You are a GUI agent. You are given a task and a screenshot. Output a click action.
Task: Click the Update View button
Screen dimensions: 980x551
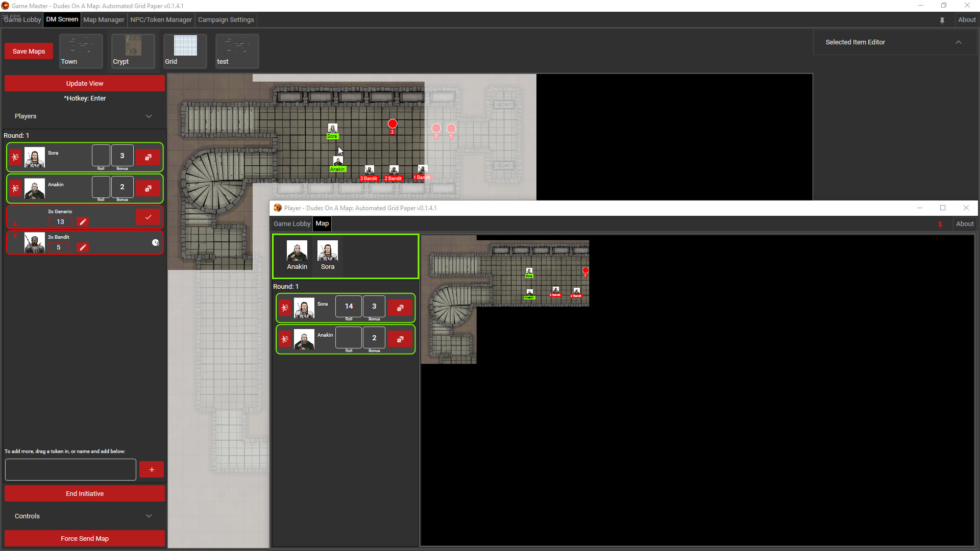[85, 83]
